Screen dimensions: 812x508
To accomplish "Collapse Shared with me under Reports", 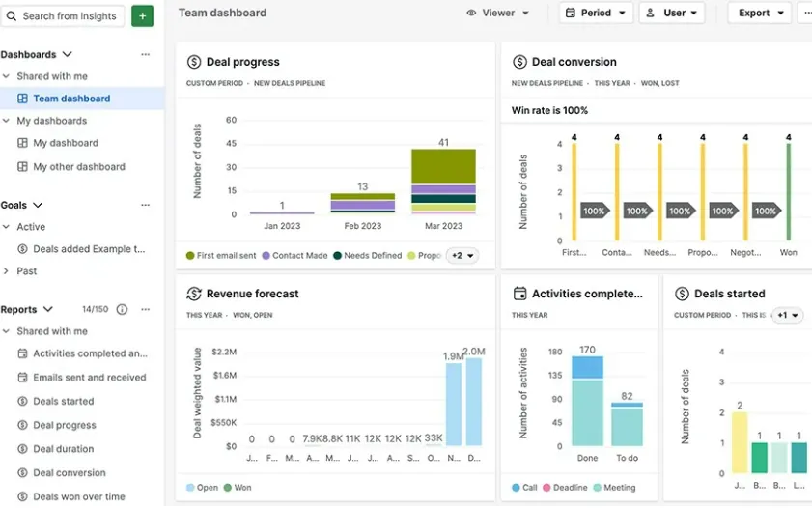I will click(6, 331).
